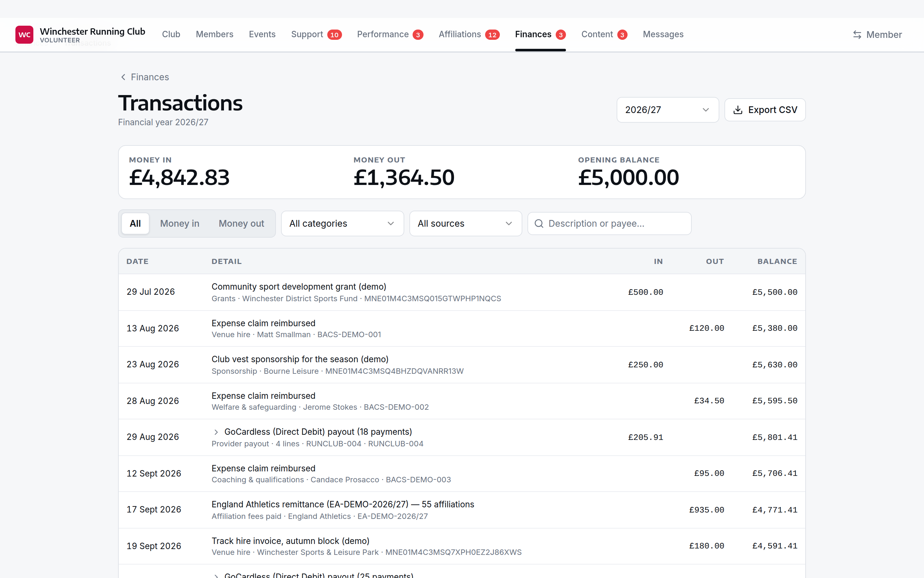The width and height of the screenshot is (924, 578).
Task: Open the Messages tab
Action: 663,34
